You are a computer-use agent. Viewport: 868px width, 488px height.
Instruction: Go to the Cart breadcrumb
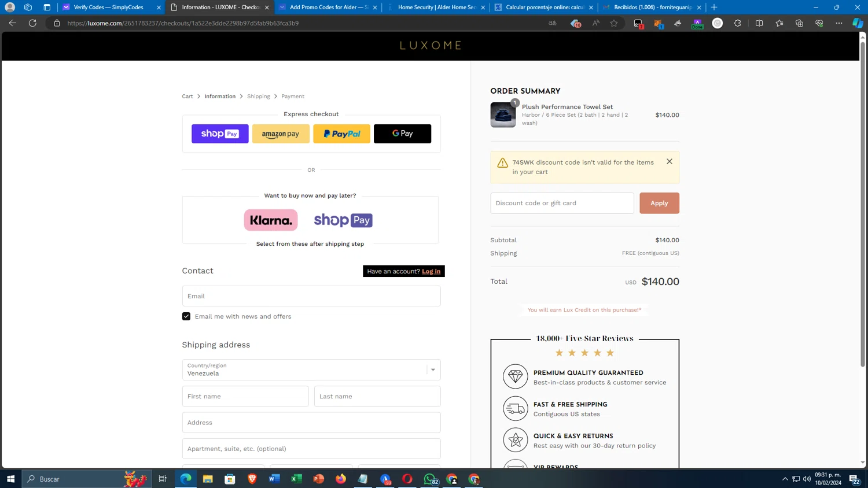click(x=187, y=97)
